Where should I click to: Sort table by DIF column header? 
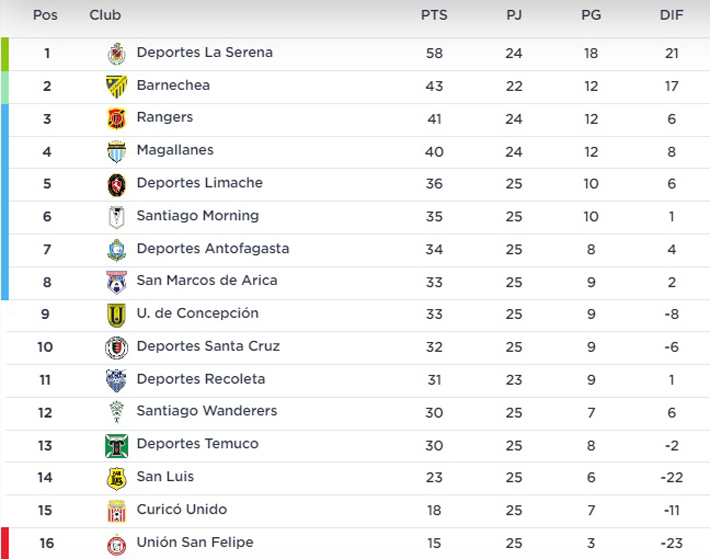click(672, 16)
